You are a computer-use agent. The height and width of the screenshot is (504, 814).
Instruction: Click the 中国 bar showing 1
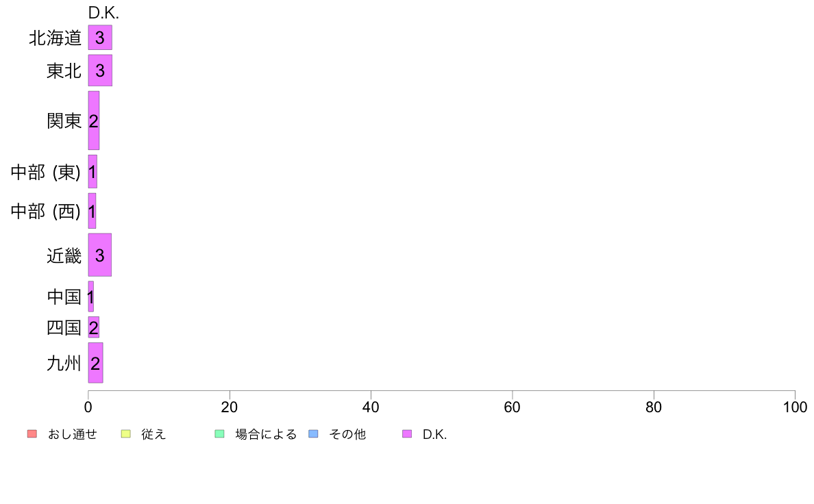91,297
